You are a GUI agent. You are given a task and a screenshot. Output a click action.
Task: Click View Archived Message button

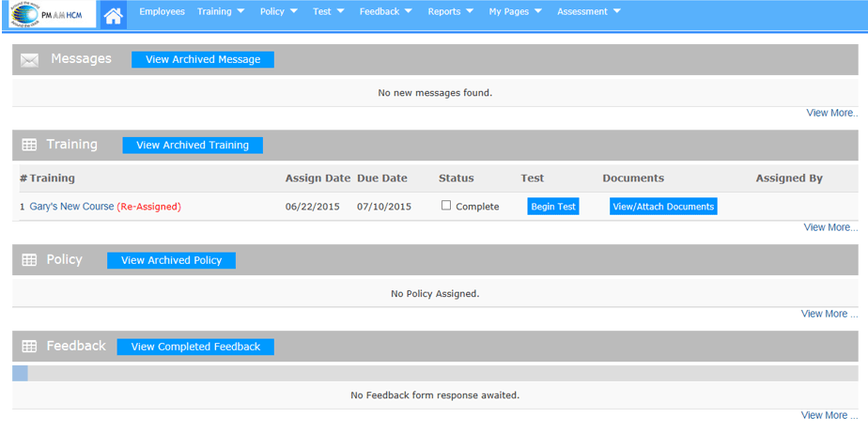tap(203, 59)
